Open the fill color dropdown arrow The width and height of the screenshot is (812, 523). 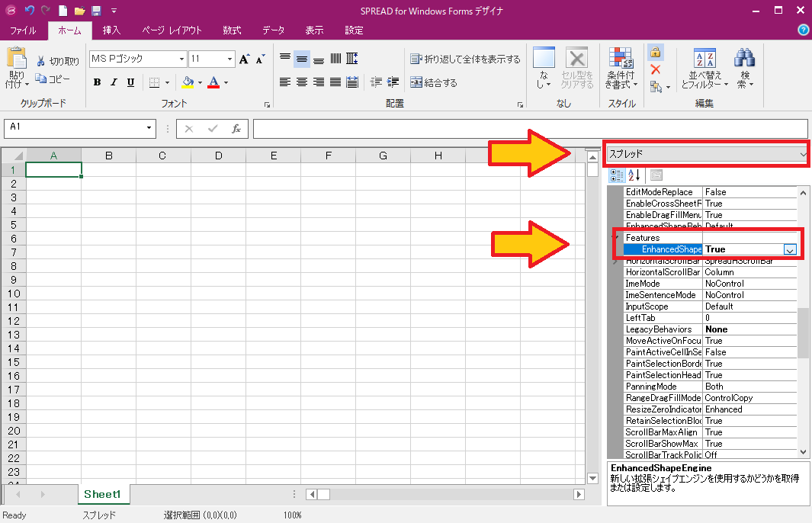tap(200, 82)
